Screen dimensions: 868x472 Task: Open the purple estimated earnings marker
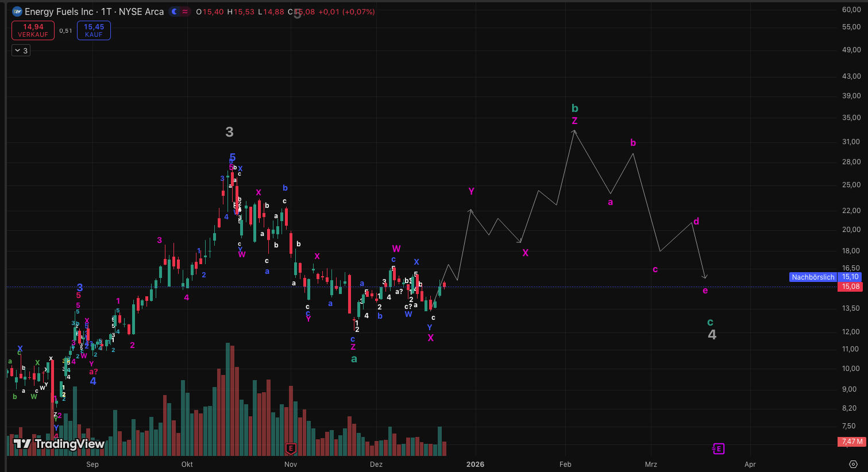click(x=718, y=448)
